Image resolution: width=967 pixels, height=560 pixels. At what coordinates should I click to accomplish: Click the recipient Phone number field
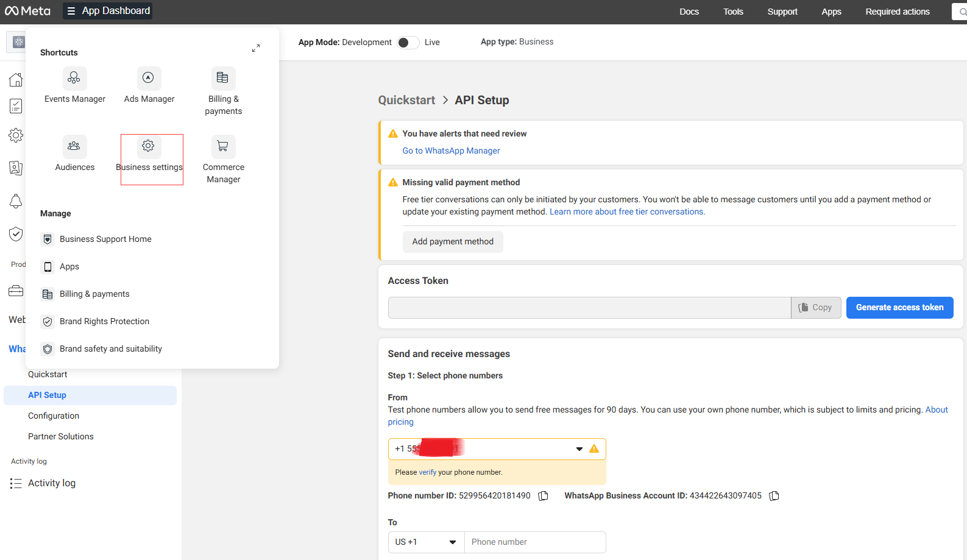coord(535,542)
